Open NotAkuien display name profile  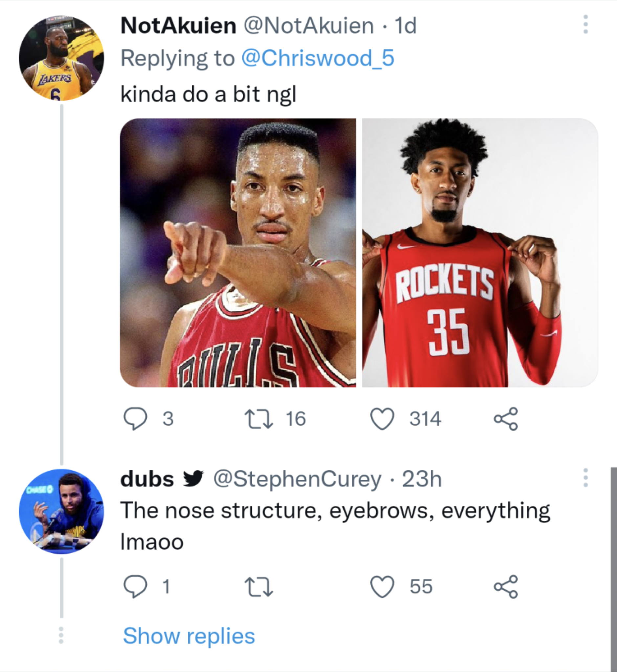coord(178,26)
